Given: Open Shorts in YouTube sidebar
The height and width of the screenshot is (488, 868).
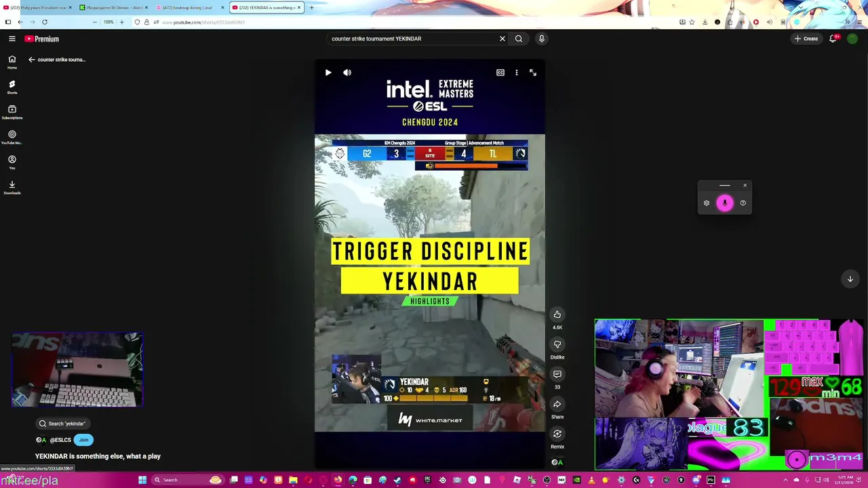Looking at the screenshot, I should coord(12,87).
